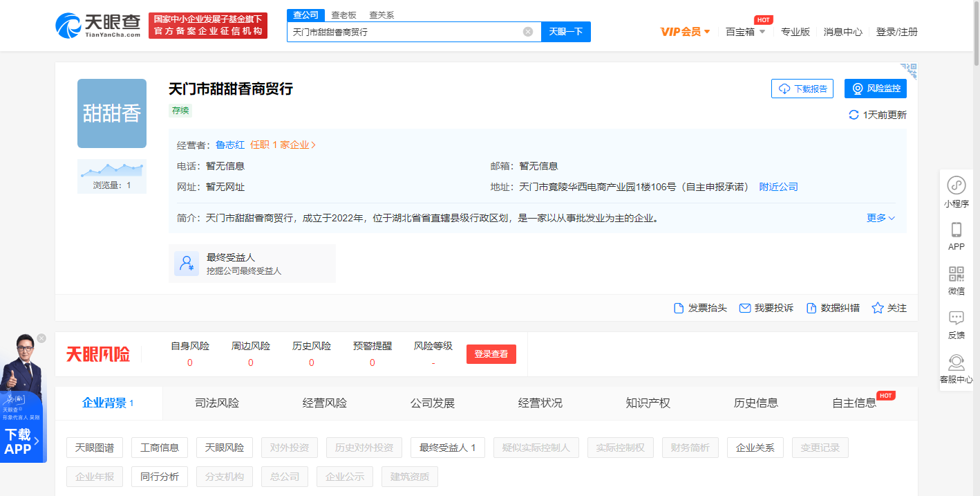Click 登录/注册 link
This screenshot has height=496, width=980.
click(x=896, y=32)
